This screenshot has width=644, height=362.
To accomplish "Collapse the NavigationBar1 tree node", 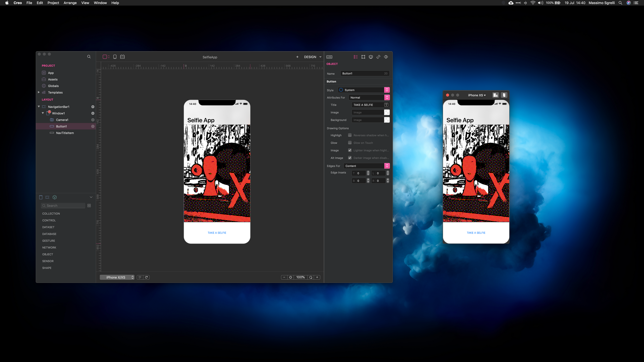I will [39, 107].
